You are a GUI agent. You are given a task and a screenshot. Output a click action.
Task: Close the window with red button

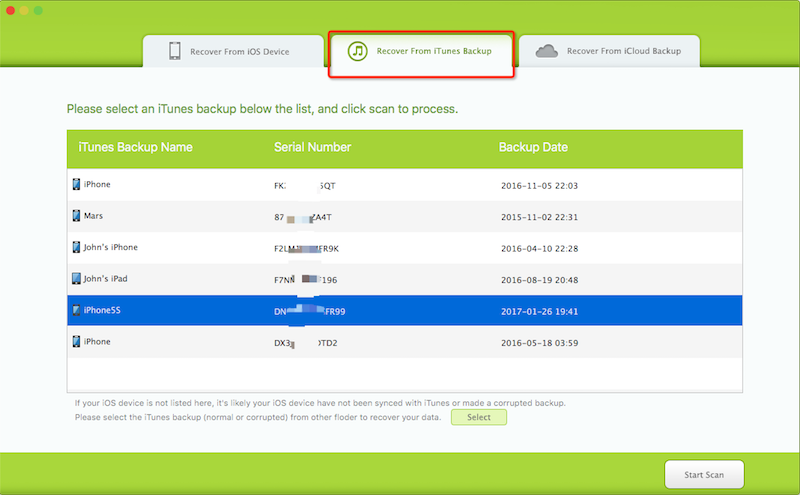(10, 10)
